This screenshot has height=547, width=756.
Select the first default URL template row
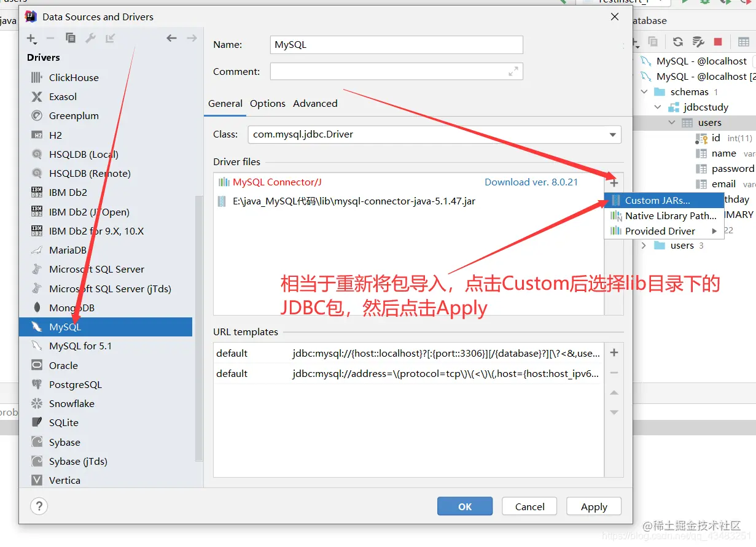pos(408,354)
